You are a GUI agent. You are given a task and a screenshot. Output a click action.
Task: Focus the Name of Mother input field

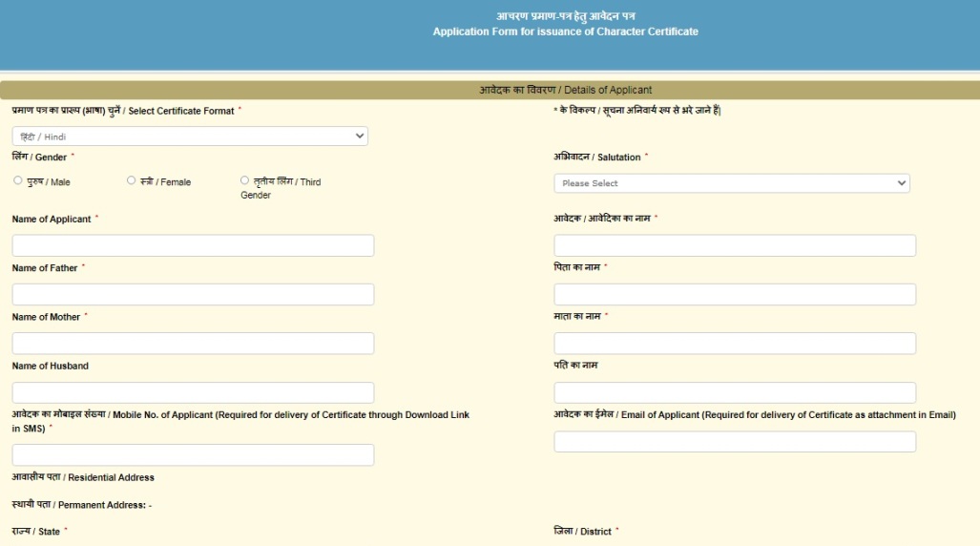tap(193, 344)
